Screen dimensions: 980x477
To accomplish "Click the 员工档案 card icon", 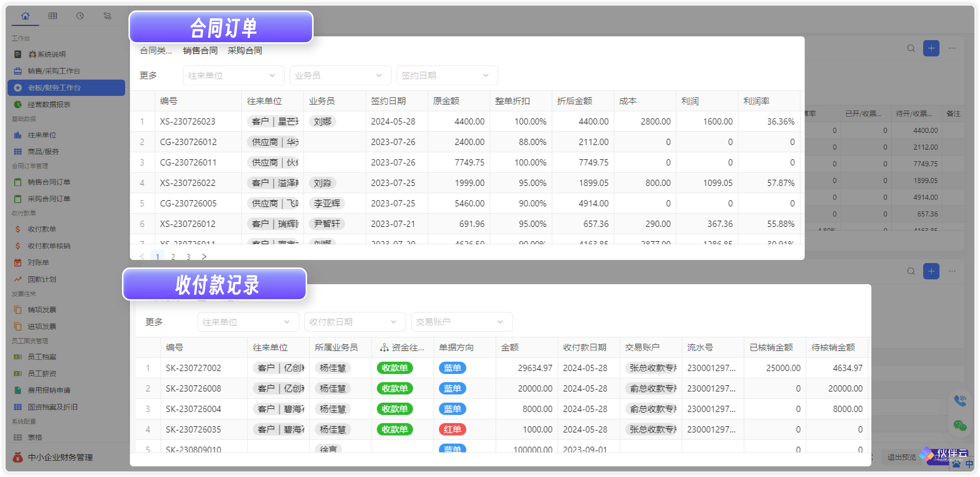I will pyautogui.click(x=18, y=357).
